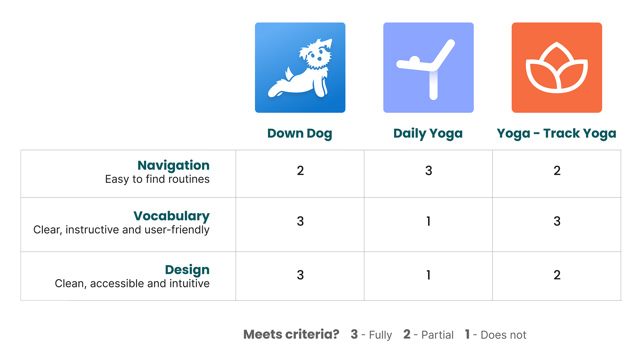Image resolution: width=642 pixels, height=364 pixels.
Task: Click the Vocabulary row title
Action: pyautogui.click(x=171, y=216)
